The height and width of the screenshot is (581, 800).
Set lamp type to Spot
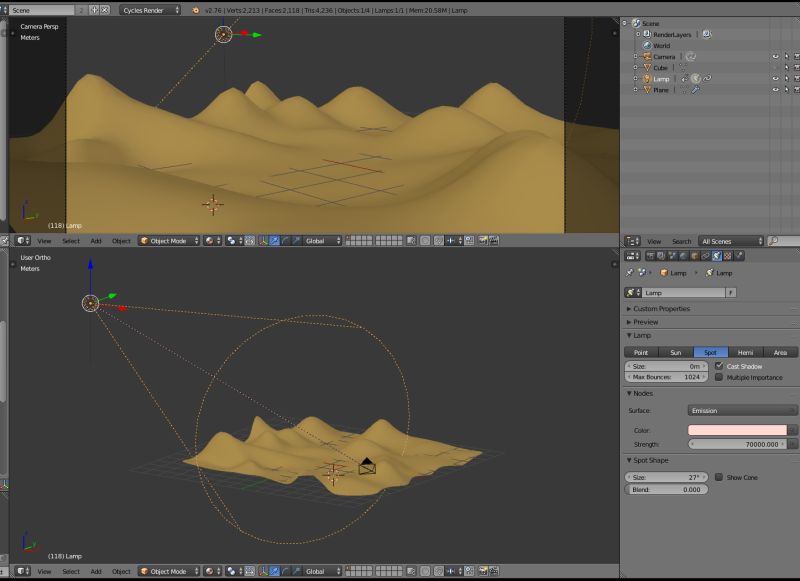[x=710, y=352]
